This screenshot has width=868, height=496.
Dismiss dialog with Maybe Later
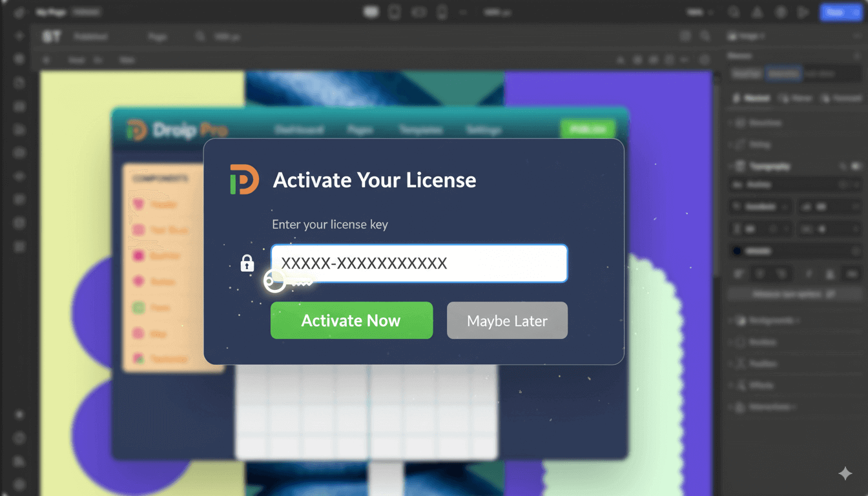coord(507,320)
